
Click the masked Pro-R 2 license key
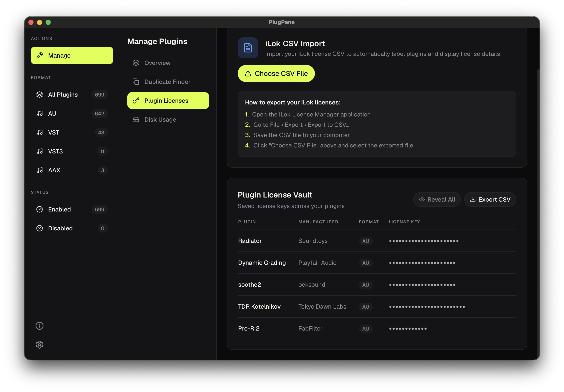coord(408,328)
